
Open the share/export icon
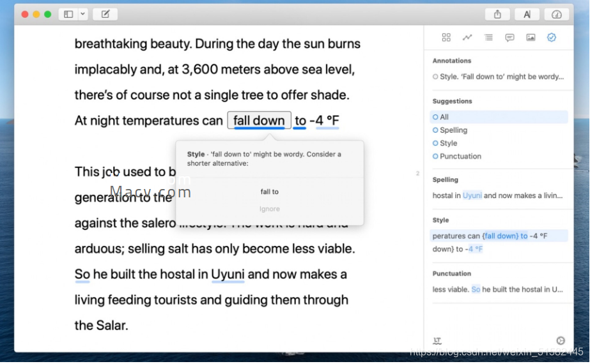click(497, 14)
